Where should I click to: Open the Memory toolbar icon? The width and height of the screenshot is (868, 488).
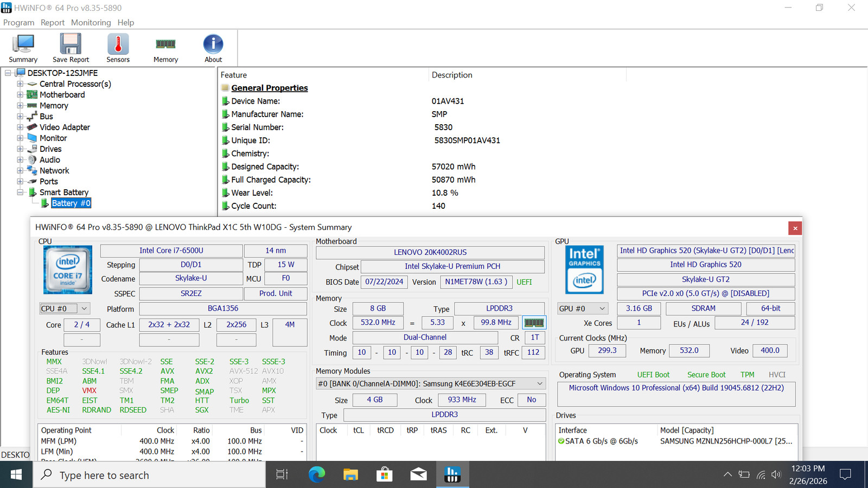165,48
